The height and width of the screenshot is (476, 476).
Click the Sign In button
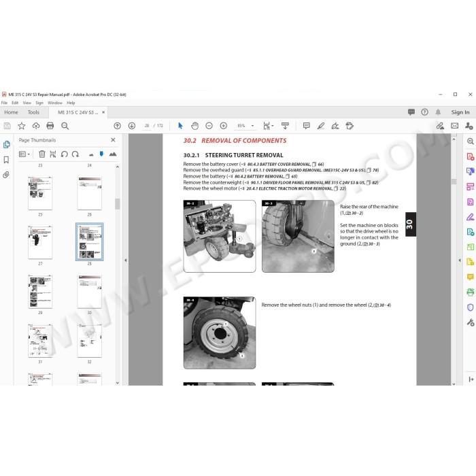[460, 112]
